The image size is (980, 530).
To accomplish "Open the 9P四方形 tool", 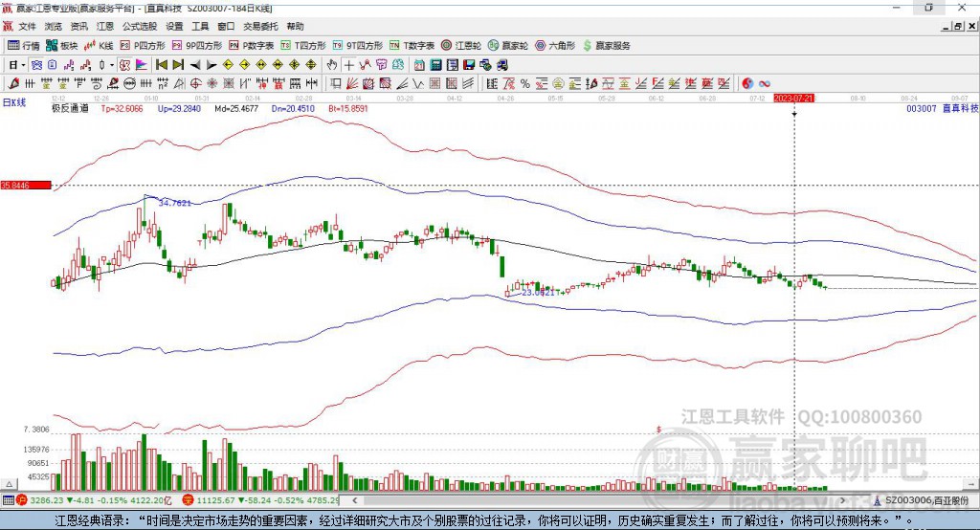I will click(197, 46).
